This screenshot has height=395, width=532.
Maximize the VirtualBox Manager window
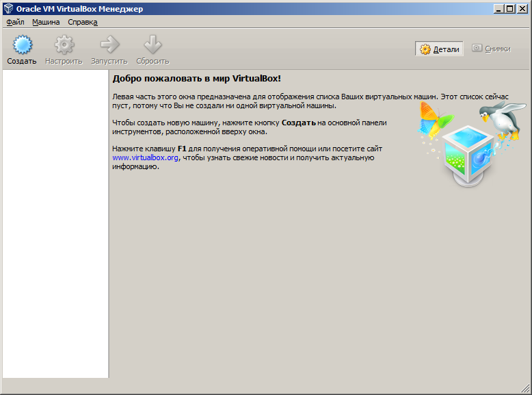point(509,9)
